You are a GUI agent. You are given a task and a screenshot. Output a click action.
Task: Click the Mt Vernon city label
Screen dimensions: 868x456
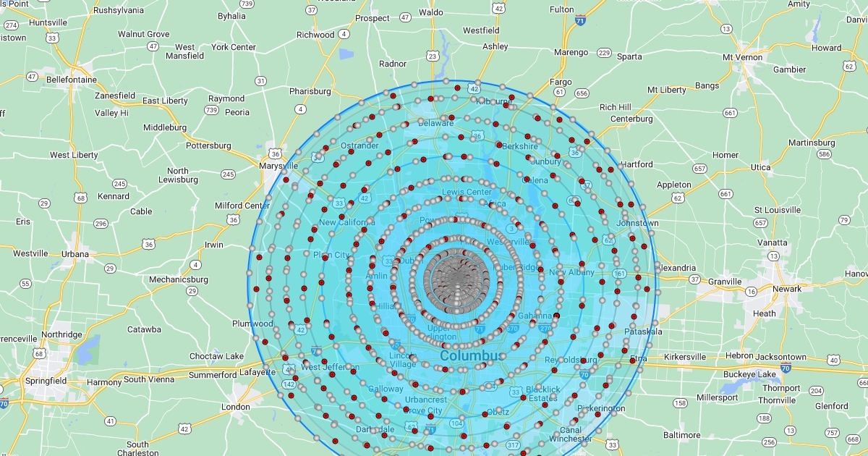pyautogui.click(x=743, y=57)
